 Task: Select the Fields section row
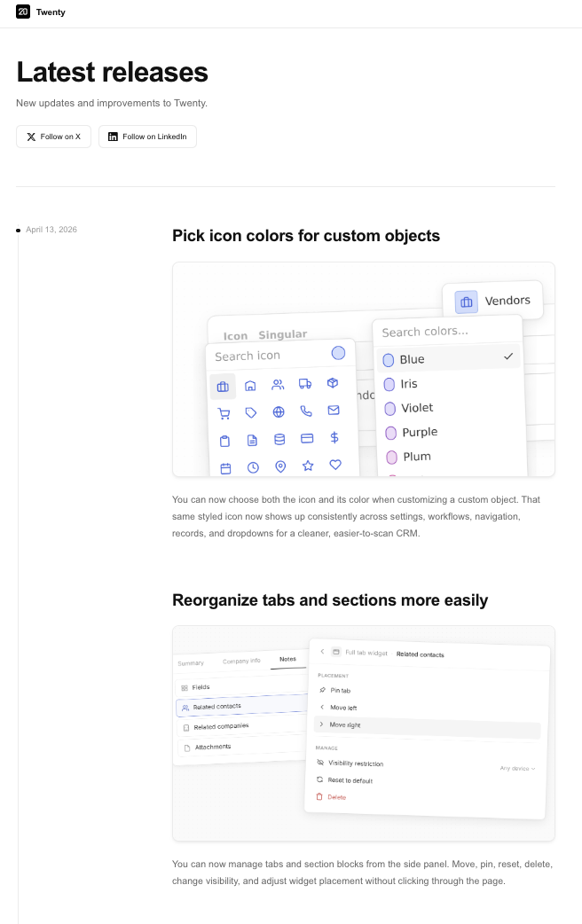tap(241, 686)
